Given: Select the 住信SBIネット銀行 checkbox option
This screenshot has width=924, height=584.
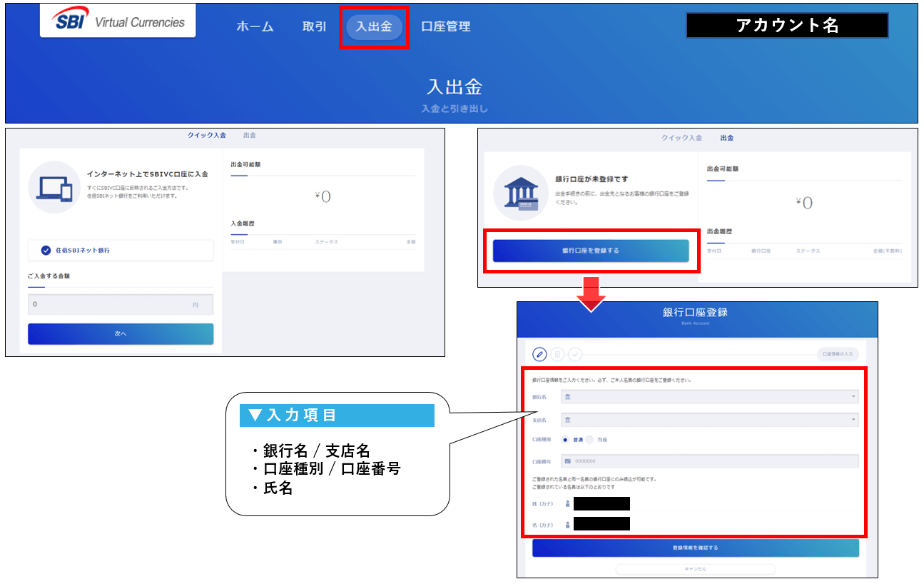Looking at the screenshot, I should (46, 251).
